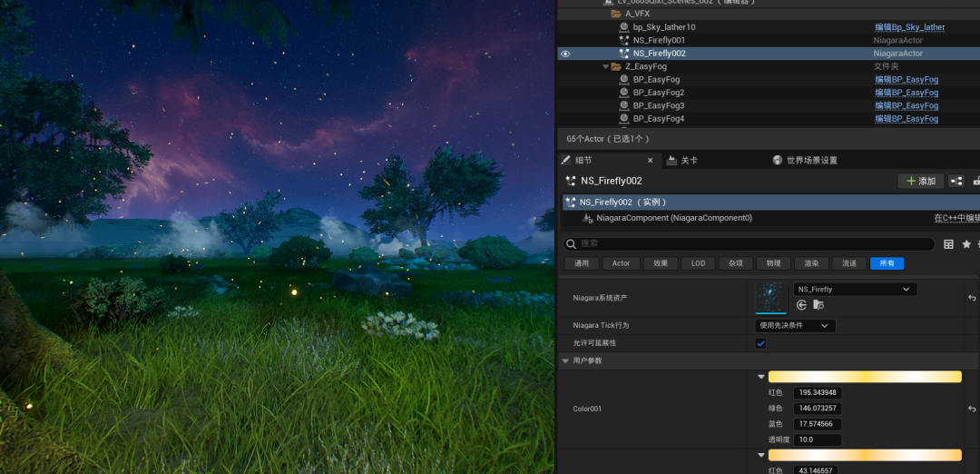
Task: Toggle the 允许可延展性 checkbox
Action: tap(760, 343)
